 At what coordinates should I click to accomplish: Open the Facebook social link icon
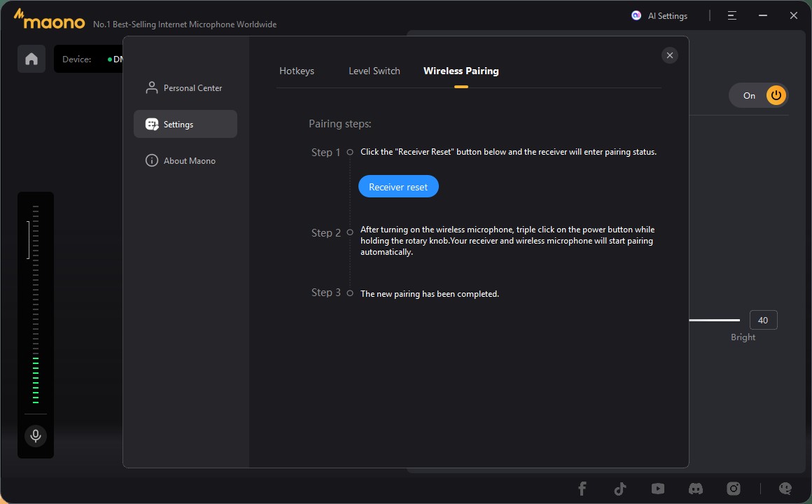[x=582, y=489]
